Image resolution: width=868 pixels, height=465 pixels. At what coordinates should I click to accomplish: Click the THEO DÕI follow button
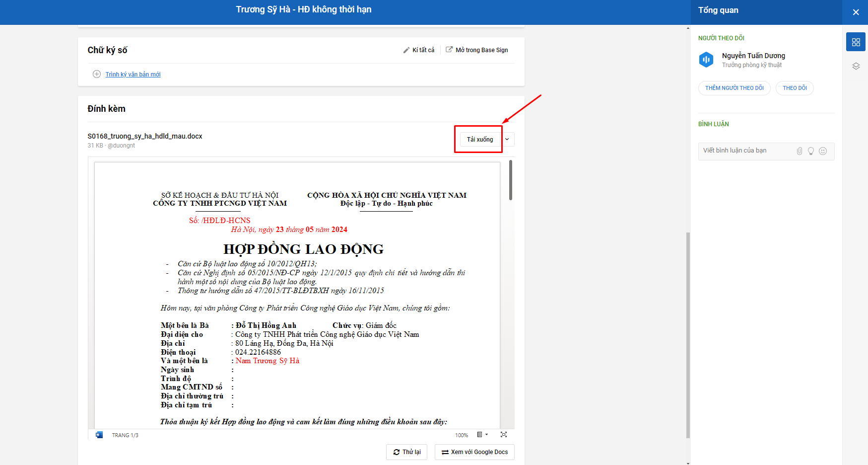(795, 88)
